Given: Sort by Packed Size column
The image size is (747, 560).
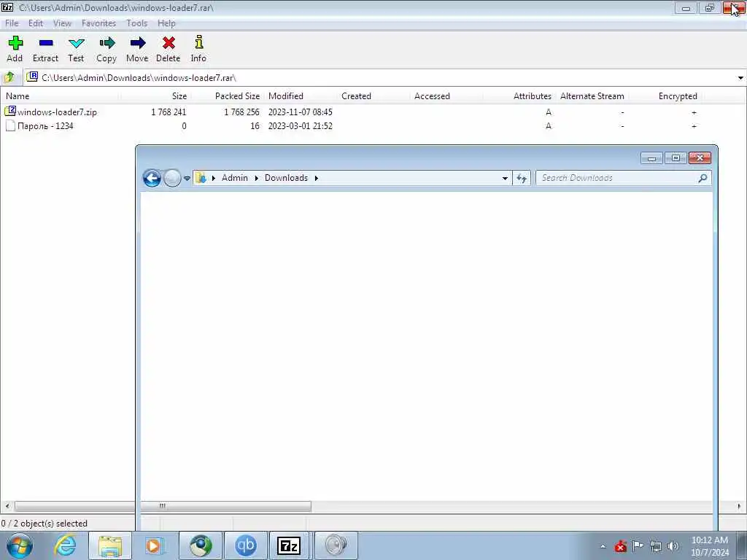Looking at the screenshot, I should (228, 96).
